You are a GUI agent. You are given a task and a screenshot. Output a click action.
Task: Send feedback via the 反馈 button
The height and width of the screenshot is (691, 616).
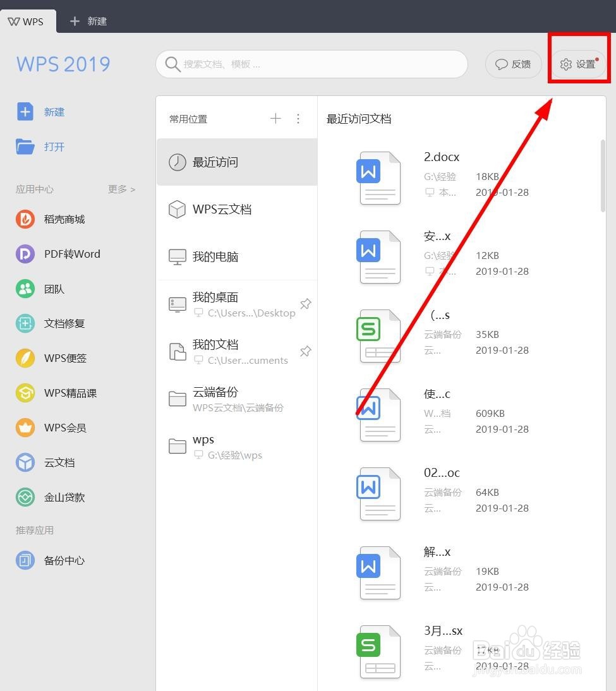click(513, 64)
